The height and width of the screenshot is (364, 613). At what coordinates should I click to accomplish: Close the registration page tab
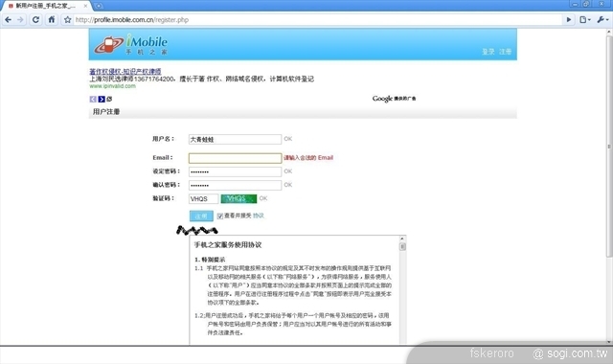(85, 6)
